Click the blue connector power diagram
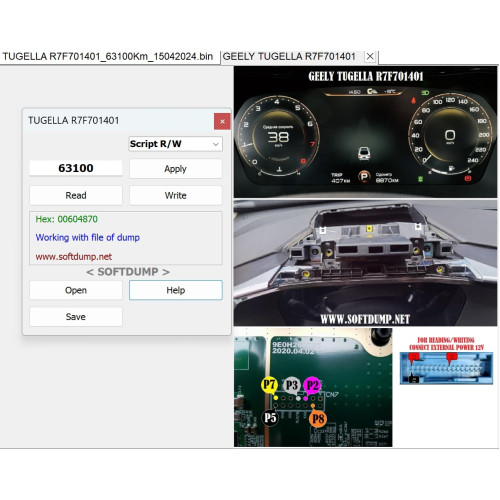The height and width of the screenshot is (500, 500). point(446,368)
